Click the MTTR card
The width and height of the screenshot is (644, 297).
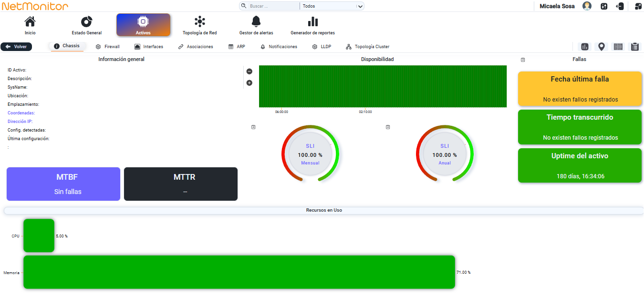click(x=181, y=184)
